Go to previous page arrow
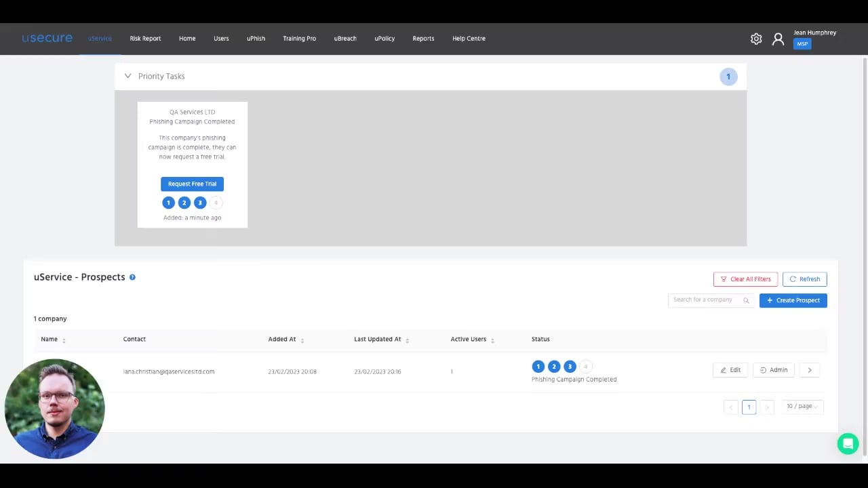The width and height of the screenshot is (868, 488). (730, 407)
